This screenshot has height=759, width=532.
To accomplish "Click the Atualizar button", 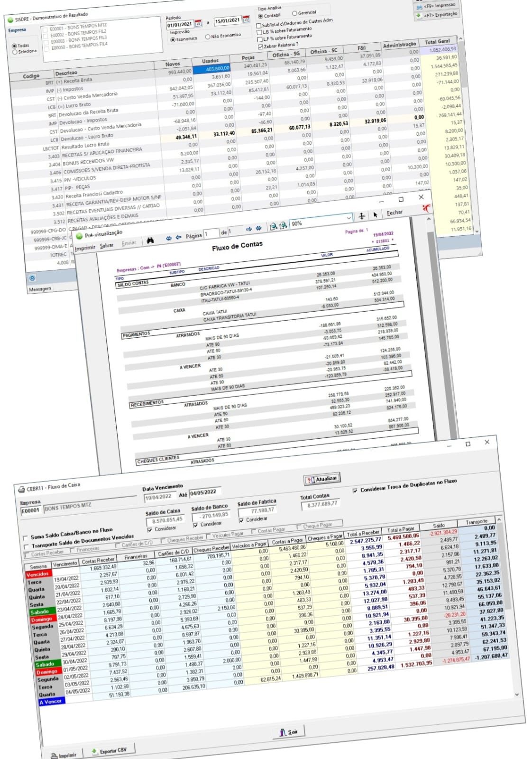I will [322, 479].
